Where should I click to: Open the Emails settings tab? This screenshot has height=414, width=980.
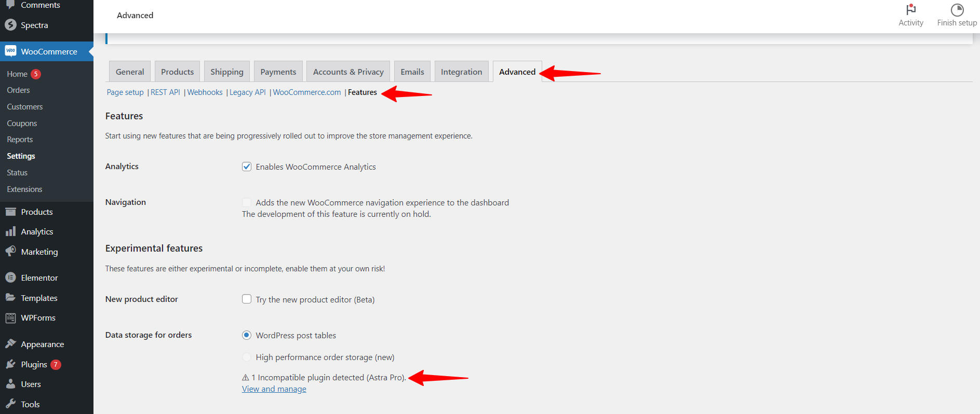(412, 72)
